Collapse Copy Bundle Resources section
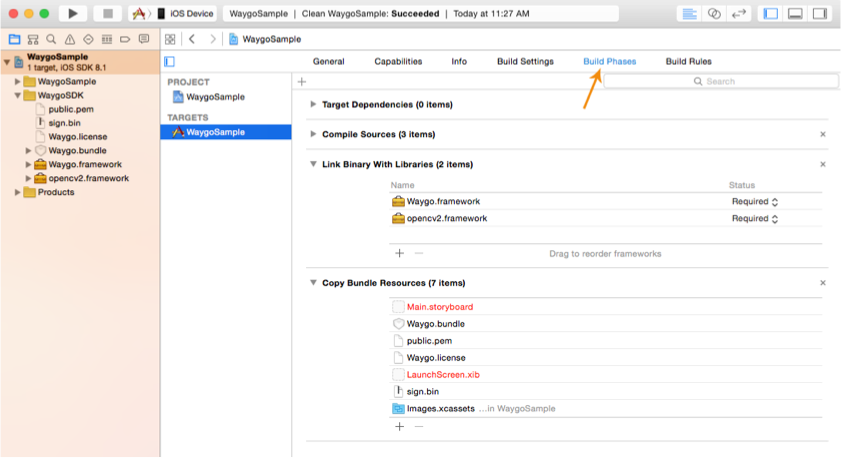Image resolution: width=842 pixels, height=458 pixels. tap(313, 283)
